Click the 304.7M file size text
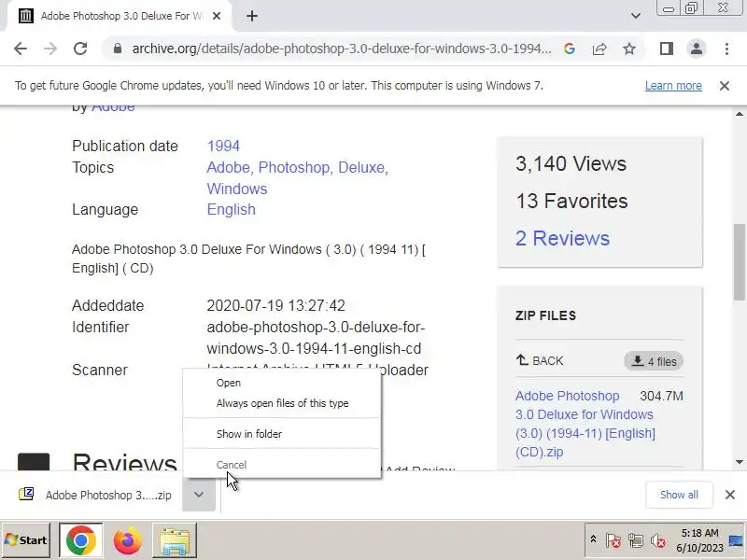Viewport: 747px width, 560px height. click(661, 396)
